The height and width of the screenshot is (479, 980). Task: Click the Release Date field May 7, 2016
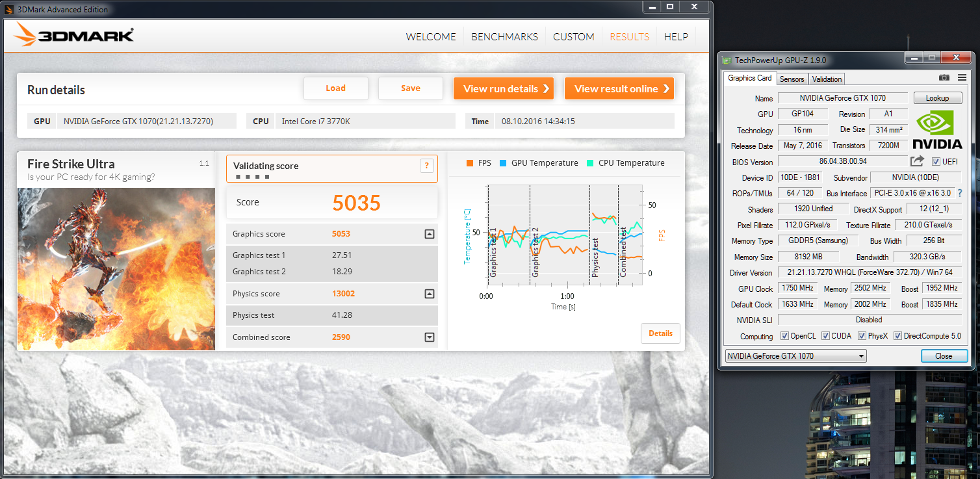tap(803, 146)
